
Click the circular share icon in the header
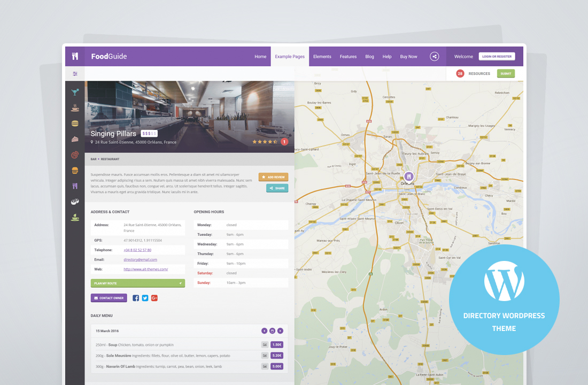tap(434, 57)
